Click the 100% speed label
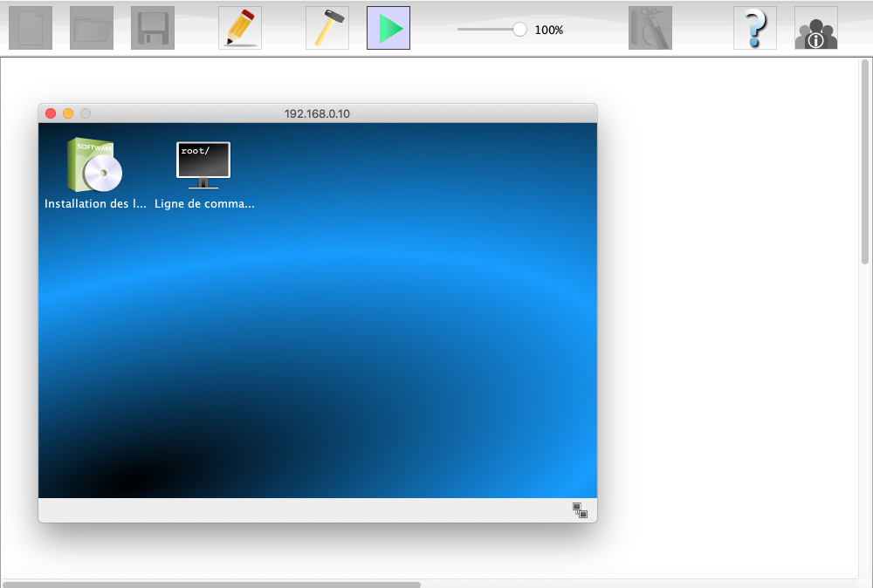The height and width of the screenshot is (588, 873). pyautogui.click(x=549, y=30)
